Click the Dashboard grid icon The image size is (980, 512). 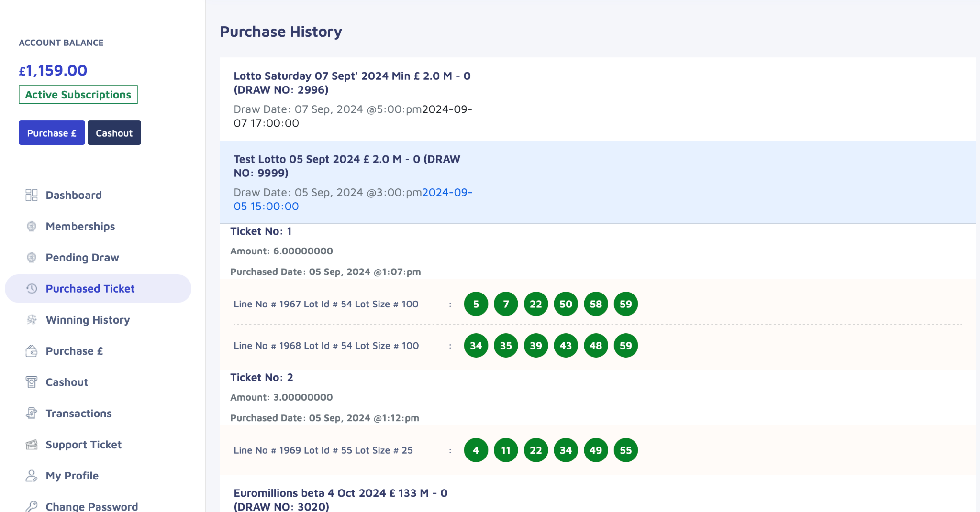click(32, 195)
